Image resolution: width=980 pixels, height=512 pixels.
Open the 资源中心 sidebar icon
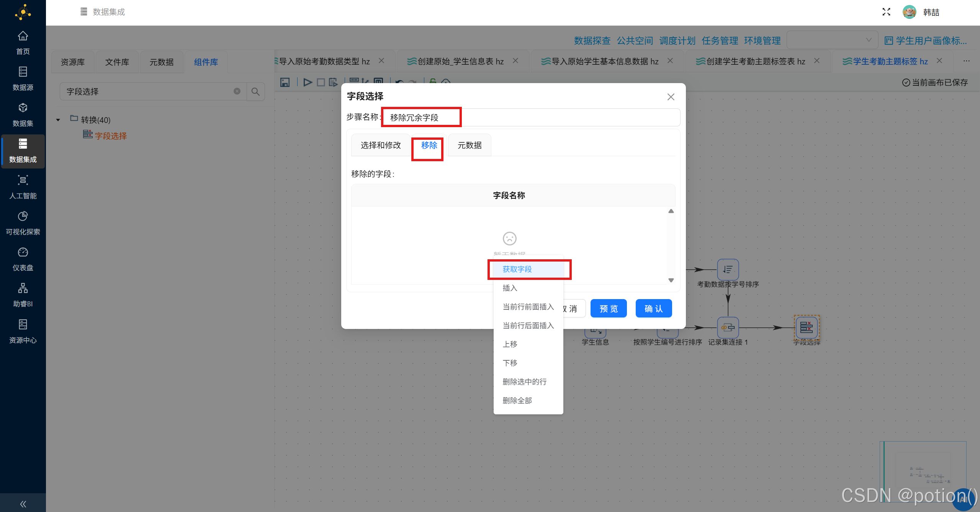point(23,324)
